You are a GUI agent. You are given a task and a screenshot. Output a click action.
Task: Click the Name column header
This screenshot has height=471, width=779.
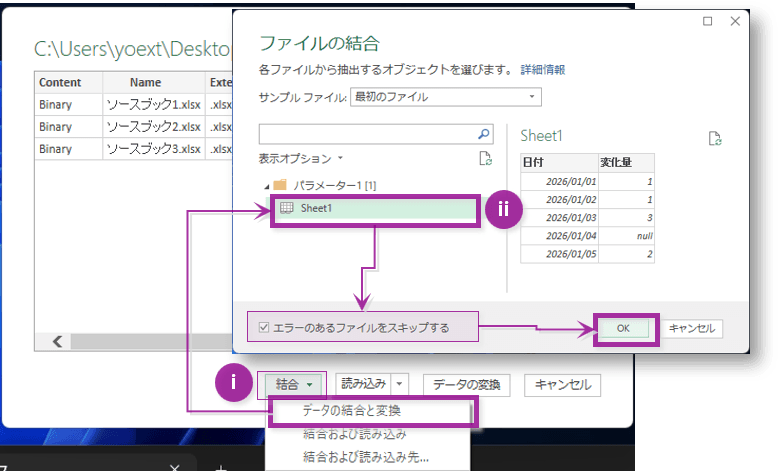[154, 82]
